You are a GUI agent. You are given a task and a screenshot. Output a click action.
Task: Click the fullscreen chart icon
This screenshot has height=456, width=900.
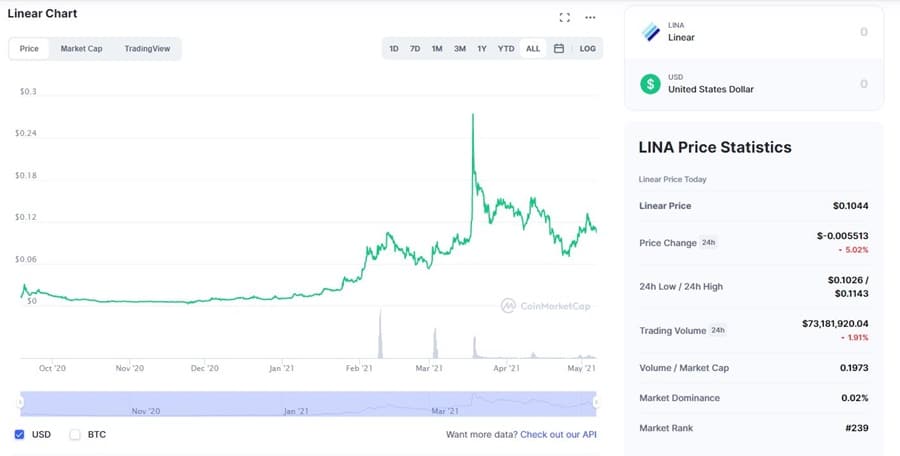tap(565, 17)
